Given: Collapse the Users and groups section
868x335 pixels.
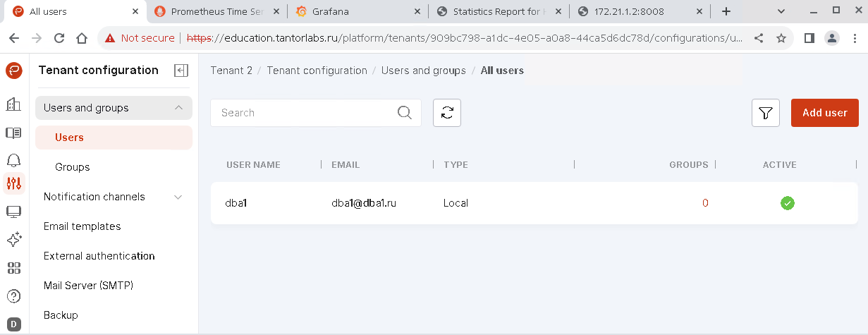Looking at the screenshot, I should pos(178,108).
